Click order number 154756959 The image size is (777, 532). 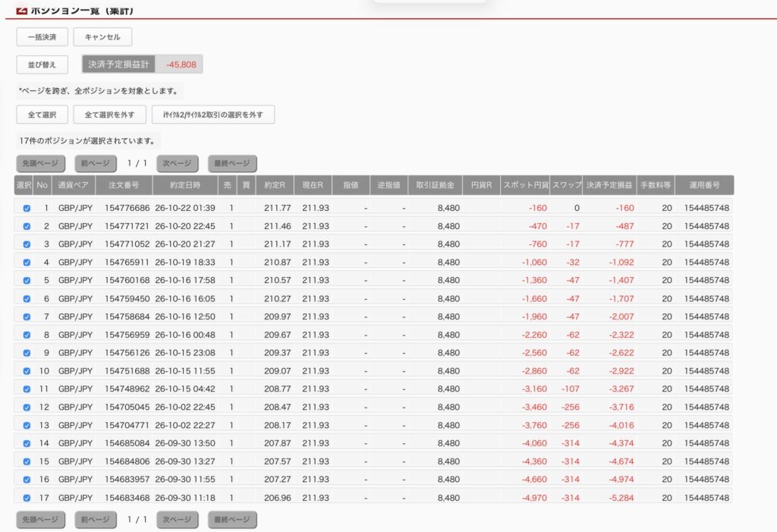click(127, 335)
